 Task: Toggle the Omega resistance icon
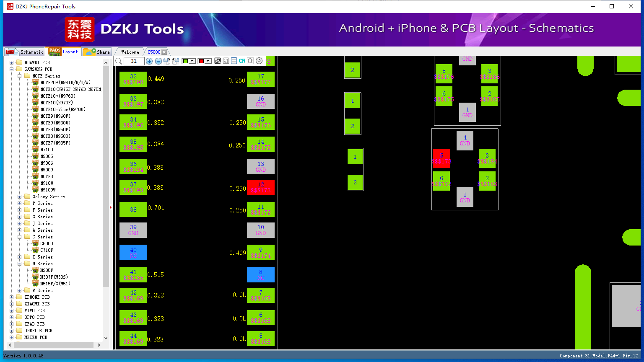coord(250,61)
